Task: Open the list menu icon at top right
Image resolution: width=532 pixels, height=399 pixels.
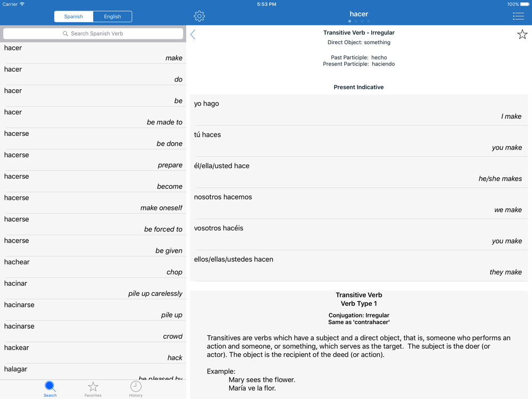Action: tap(518, 16)
